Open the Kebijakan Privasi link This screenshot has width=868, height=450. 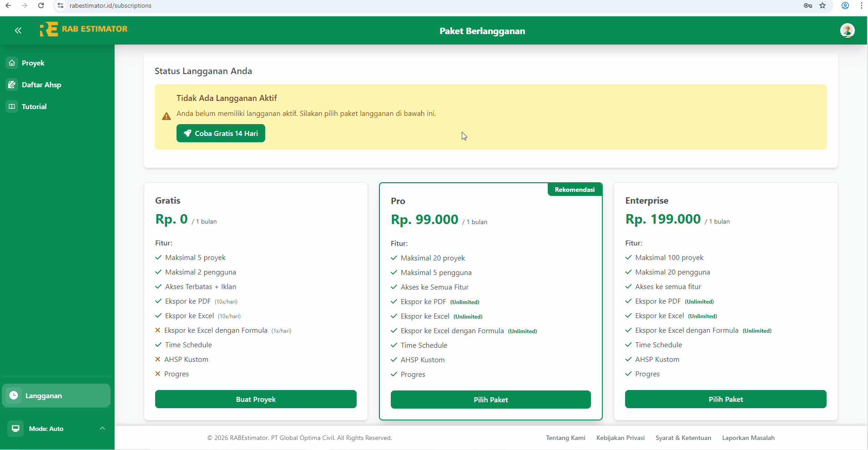(620, 438)
